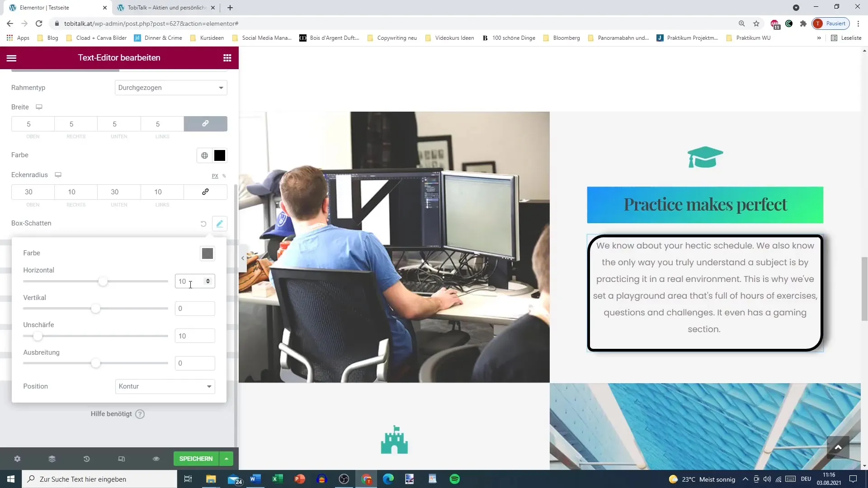Click the undo/reset Box-Schatten icon
This screenshot has width=868, height=488.
coord(203,224)
